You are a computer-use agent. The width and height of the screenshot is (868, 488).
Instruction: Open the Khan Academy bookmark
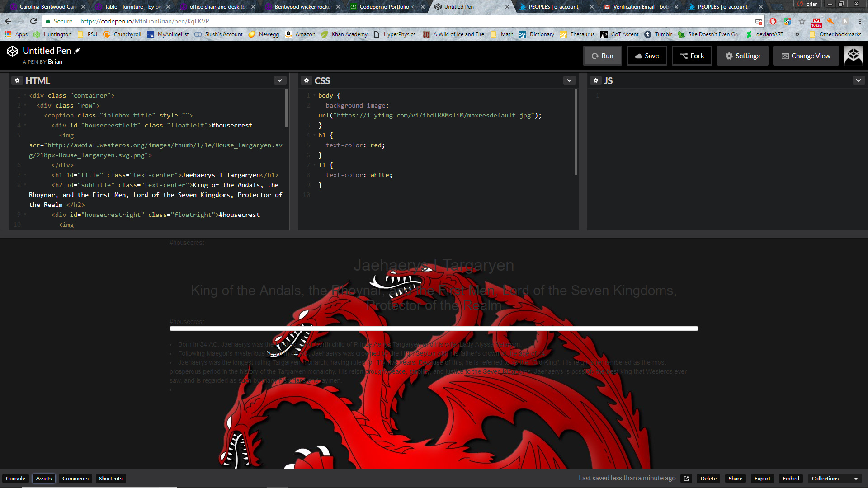click(344, 34)
